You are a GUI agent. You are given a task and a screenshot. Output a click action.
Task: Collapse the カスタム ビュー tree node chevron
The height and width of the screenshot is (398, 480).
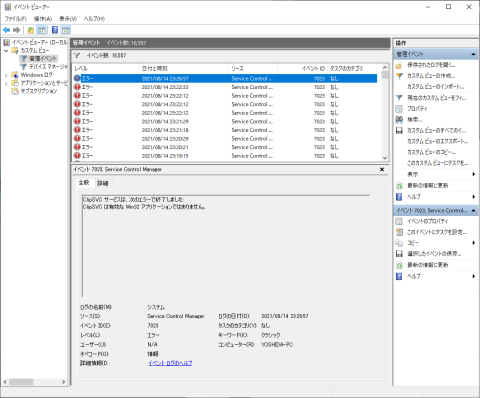pyautogui.click(x=6, y=51)
